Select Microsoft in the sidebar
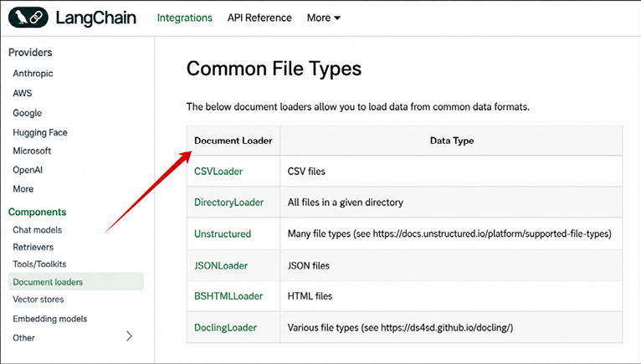This screenshot has height=364, width=641. click(x=32, y=151)
